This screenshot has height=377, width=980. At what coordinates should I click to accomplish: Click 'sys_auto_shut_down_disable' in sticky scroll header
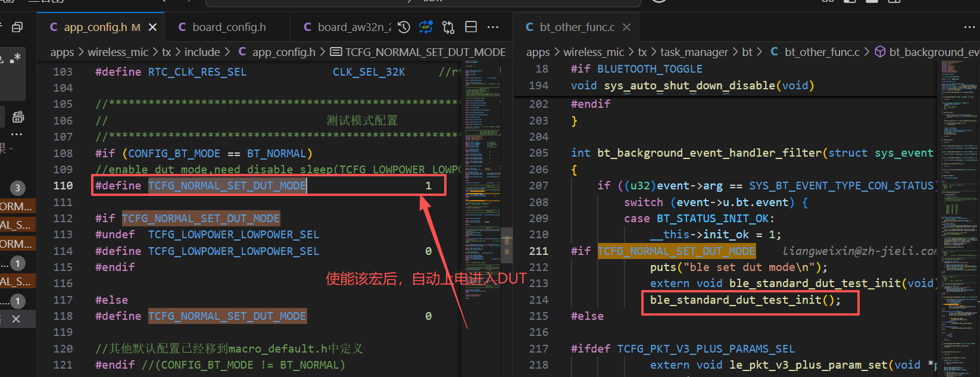tap(690, 86)
